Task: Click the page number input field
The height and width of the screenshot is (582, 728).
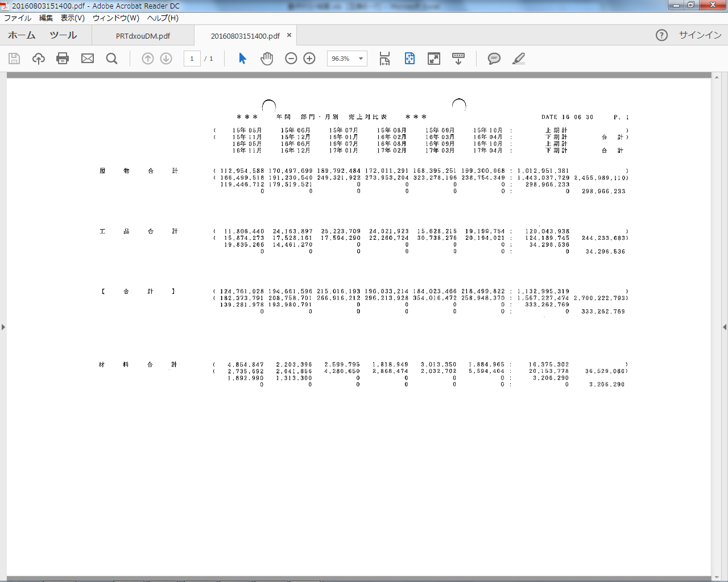Action: [x=192, y=59]
